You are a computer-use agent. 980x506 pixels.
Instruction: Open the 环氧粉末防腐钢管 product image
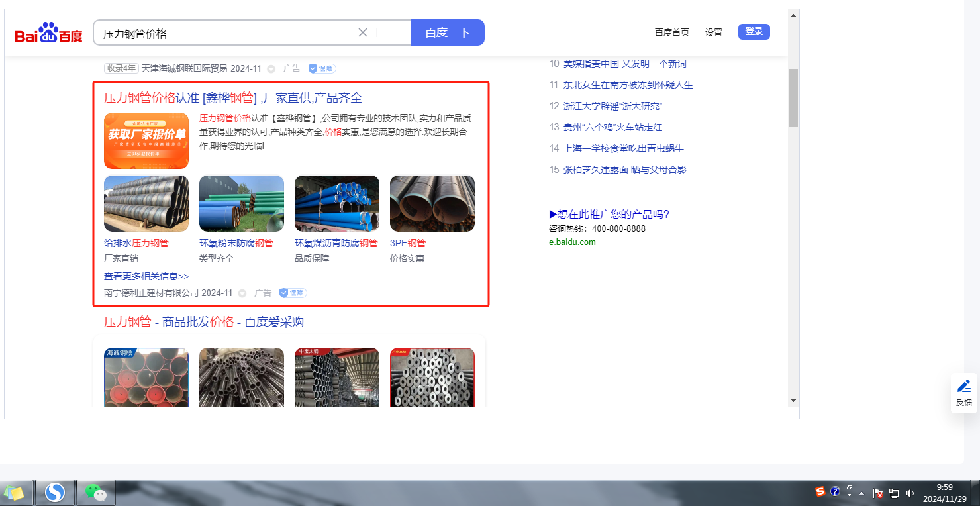[242, 203]
